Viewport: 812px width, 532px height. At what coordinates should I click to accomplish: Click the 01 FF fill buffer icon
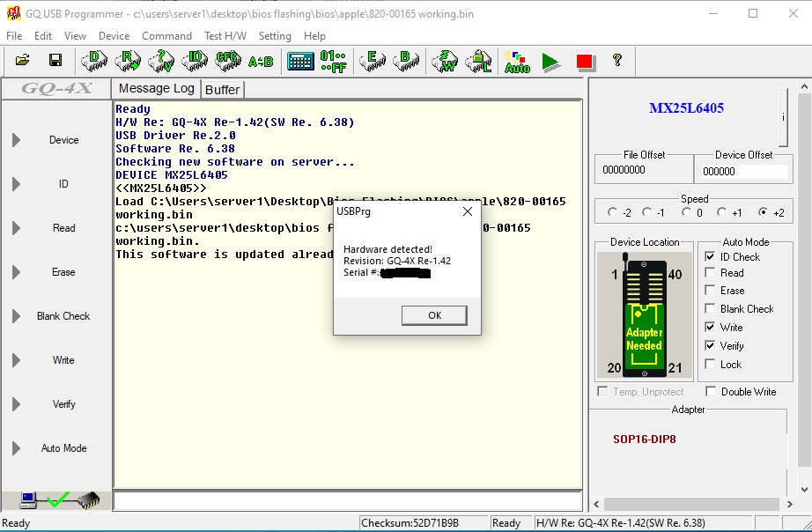coord(333,61)
